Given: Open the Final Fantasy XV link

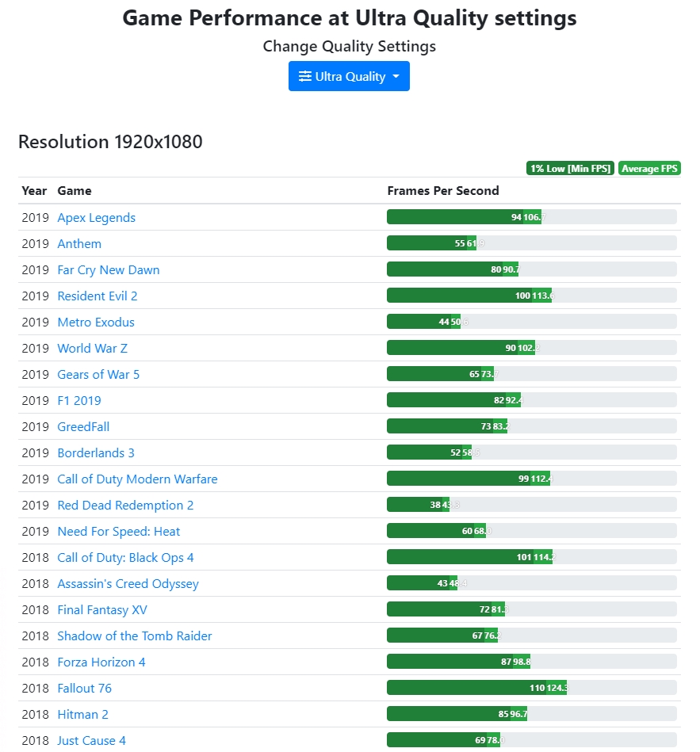Looking at the screenshot, I should pos(102,609).
